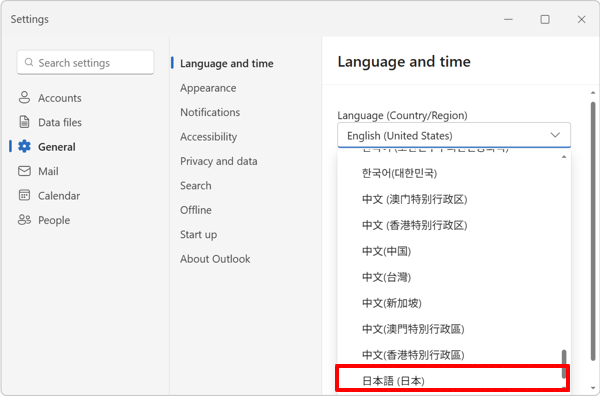Click the Mail envelope icon
600x396 pixels.
[24, 171]
